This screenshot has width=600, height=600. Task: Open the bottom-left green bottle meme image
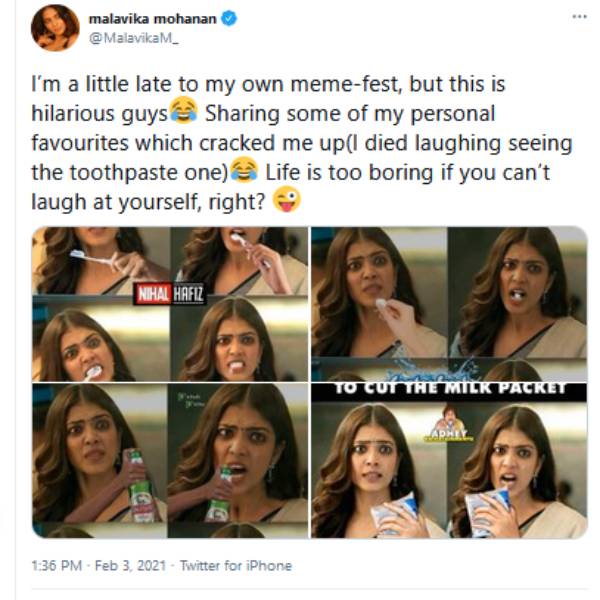point(168,462)
